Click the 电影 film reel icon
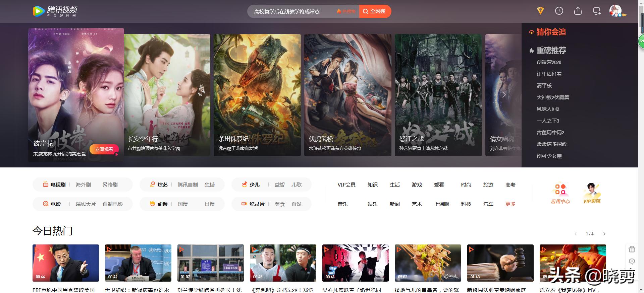Image resolution: width=644 pixels, height=293 pixels. [46, 204]
